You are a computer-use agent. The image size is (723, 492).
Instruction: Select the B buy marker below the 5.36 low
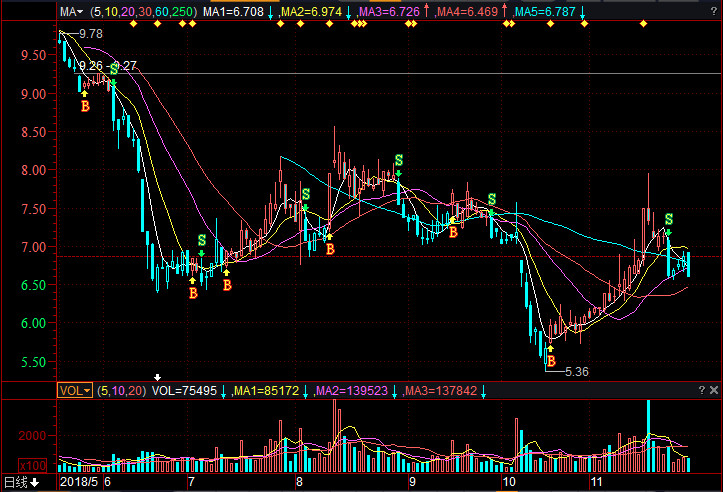click(x=550, y=361)
